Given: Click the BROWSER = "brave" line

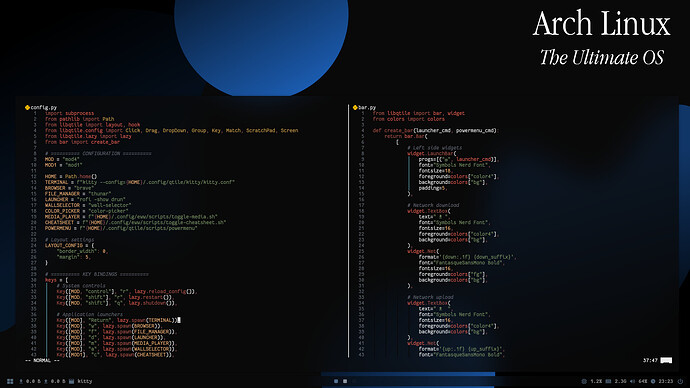Looking at the screenshot, I should [70, 188].
